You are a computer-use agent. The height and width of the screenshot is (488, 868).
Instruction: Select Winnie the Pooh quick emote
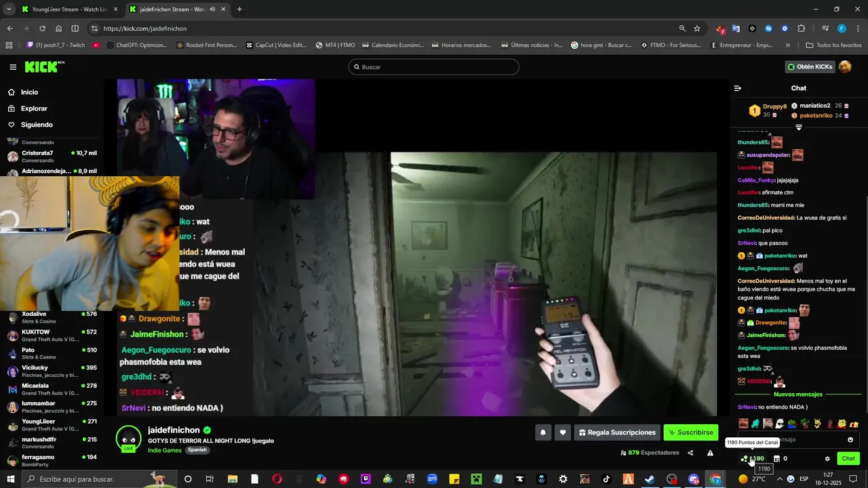[842, 424]
